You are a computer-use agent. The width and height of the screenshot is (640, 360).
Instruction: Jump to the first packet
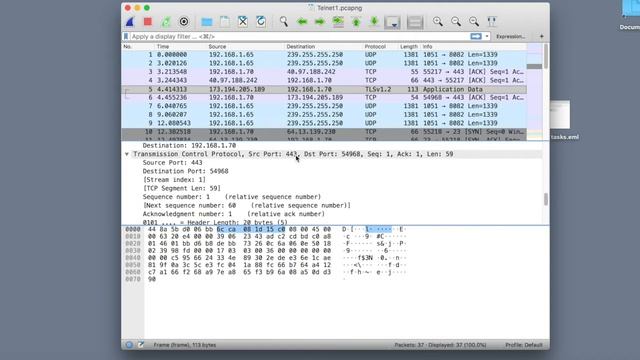pyautogui.click(x=356, y=22)
